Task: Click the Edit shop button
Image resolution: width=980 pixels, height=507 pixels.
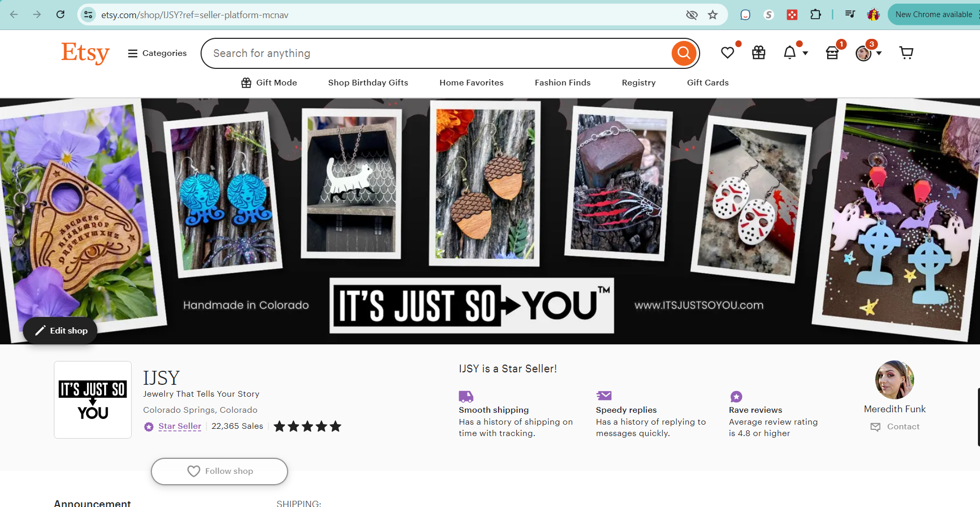Action: (x=60, y=330)
